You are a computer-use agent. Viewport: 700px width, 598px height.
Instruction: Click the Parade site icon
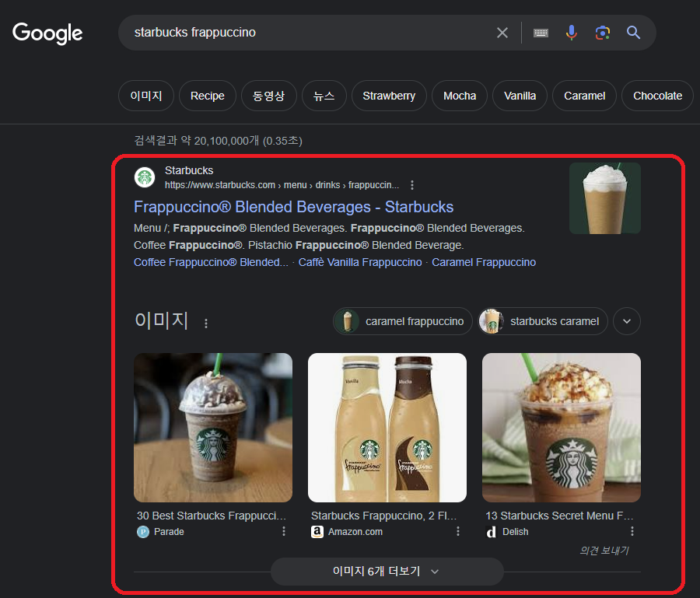point(142,531)
